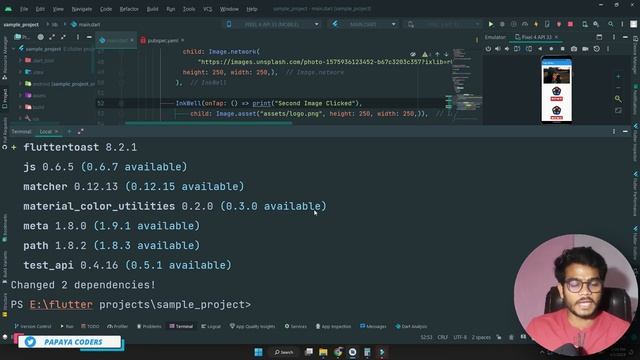
Task: Open File menu
Action: point(24,9)
